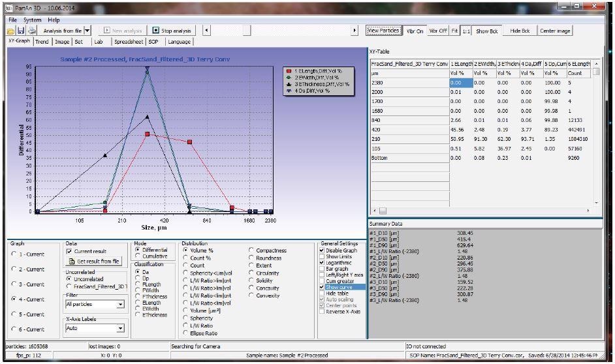The width and height of the screenshot is (615, 364).
Task: Enable the Bar graph checkbox
Action: (322, 269)
